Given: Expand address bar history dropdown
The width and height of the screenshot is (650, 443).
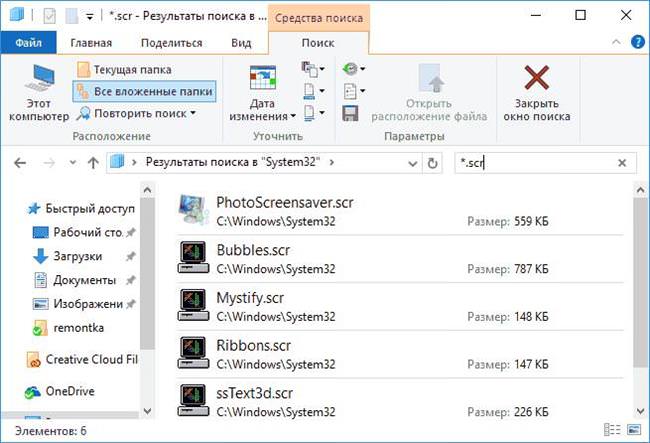Looking at the screenshot, I should pos(412,163).
